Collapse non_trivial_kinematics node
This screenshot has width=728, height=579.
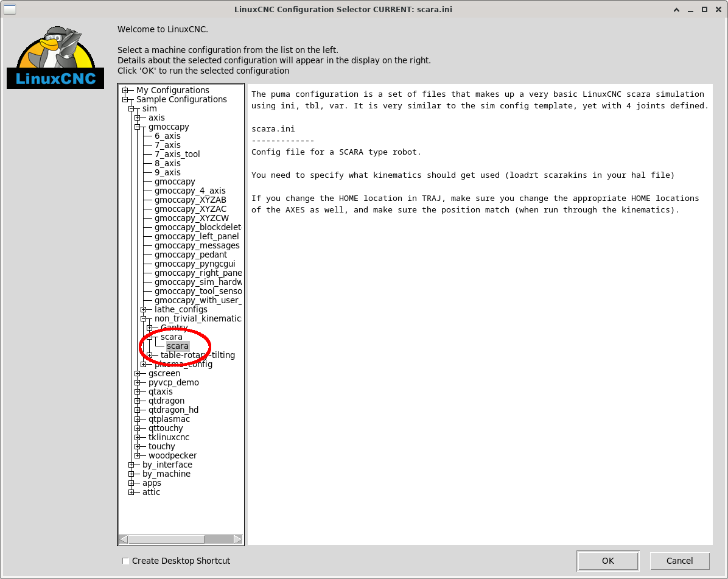point(143,319)
